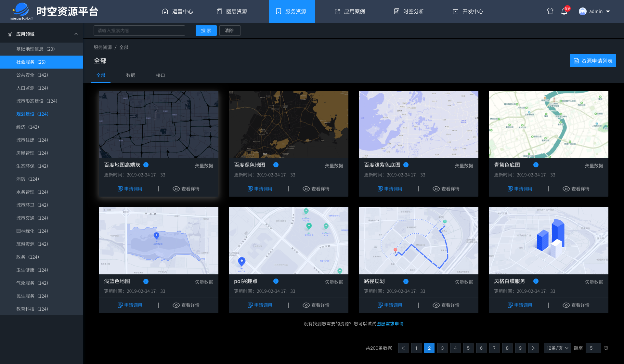Select 生态环保 (142) category
Screen dimensions: 624x364
tap(42, 166)
